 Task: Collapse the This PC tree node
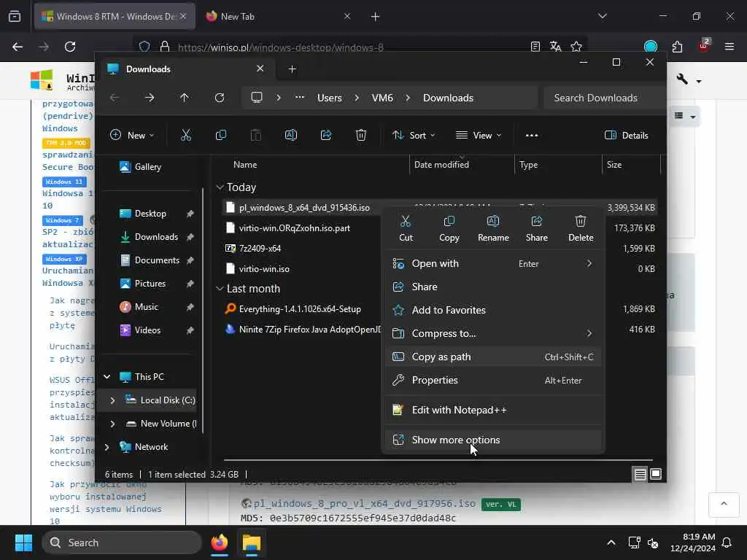[x=107, y=377]
